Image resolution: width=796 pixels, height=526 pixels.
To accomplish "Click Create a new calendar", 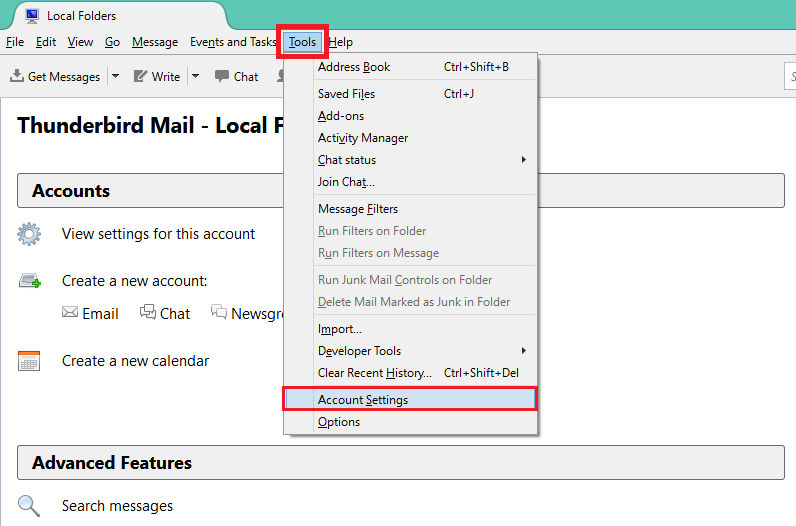I will (x=136, y=361).
